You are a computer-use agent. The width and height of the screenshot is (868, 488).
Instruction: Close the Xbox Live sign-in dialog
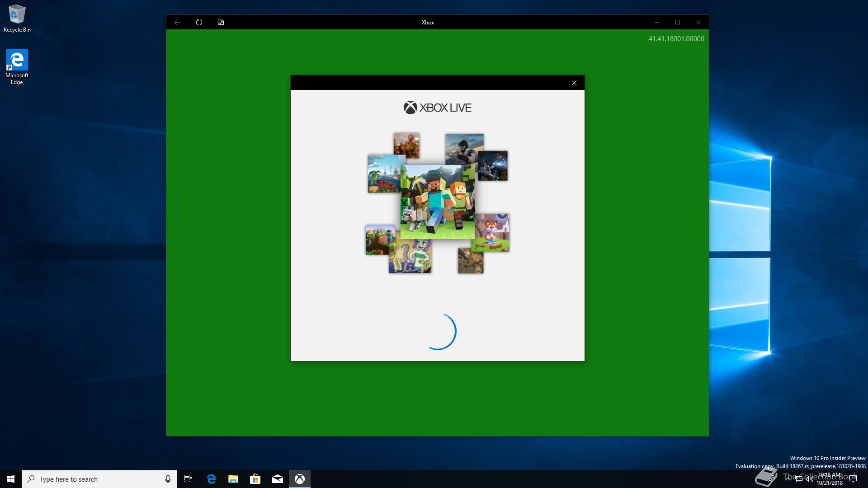(574, 83)
